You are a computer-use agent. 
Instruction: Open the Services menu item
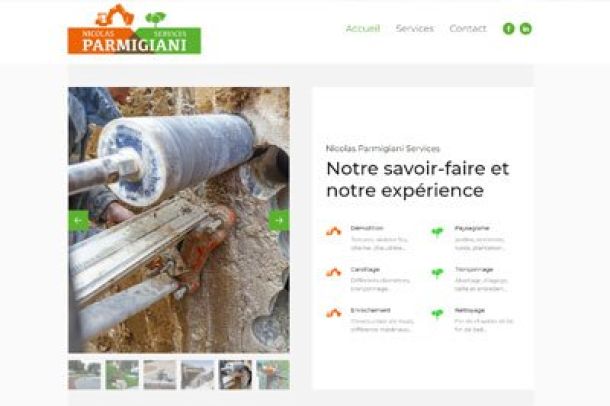coord(415,28)
